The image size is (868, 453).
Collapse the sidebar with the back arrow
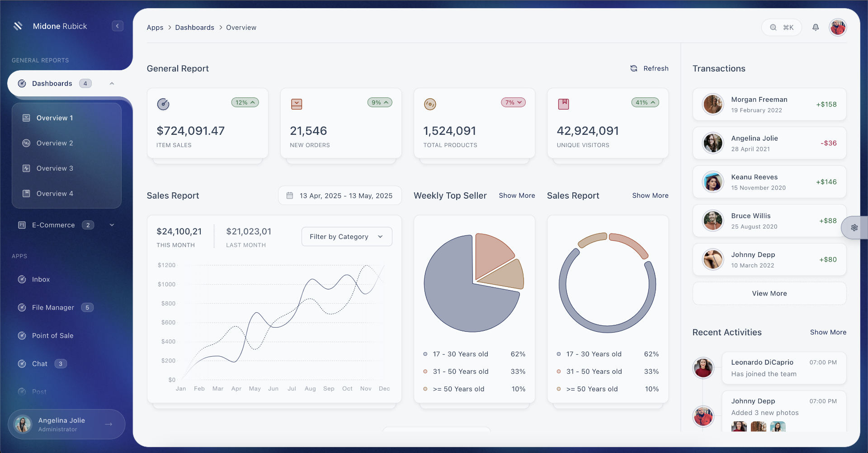click(x=118, y=26)
